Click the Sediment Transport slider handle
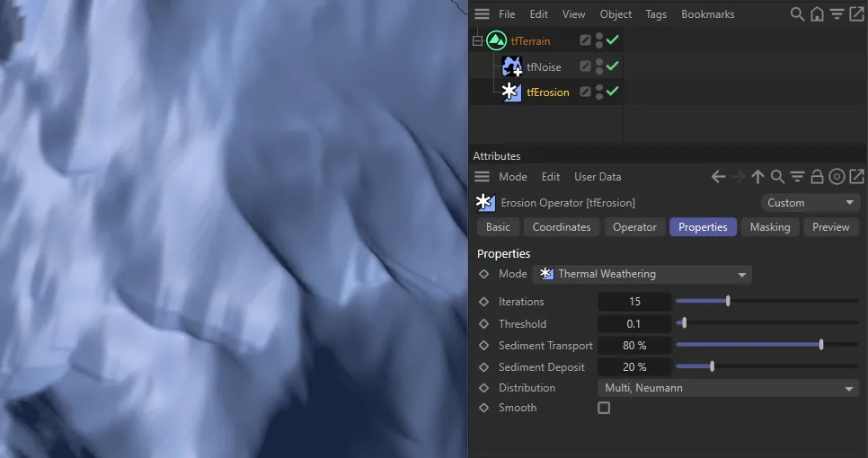 click(x=821, y=345)
